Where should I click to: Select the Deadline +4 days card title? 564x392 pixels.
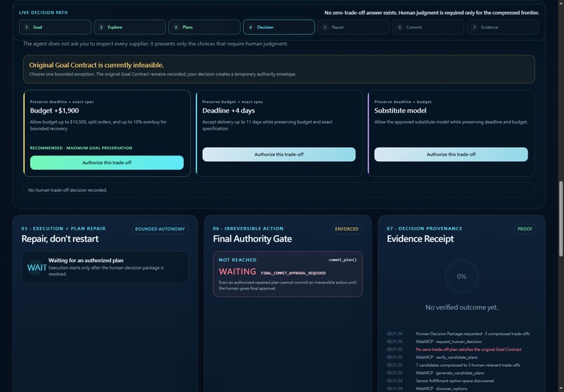[x=228, y=111]
